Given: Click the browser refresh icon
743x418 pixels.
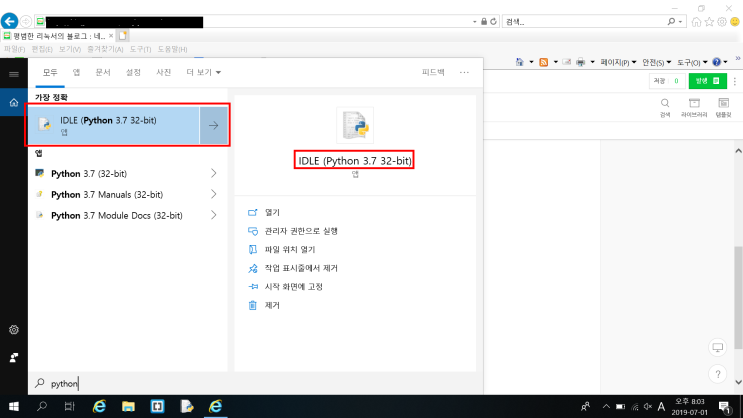Looking at the screenshot, I should point(494,21).
